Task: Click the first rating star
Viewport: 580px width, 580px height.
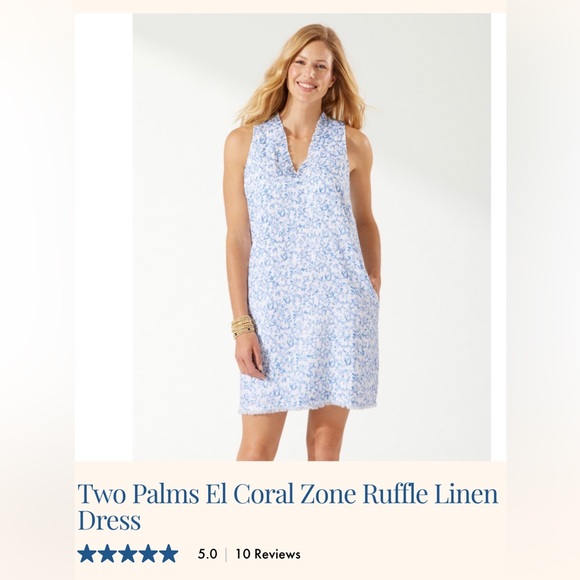Action: pos(87,554)
